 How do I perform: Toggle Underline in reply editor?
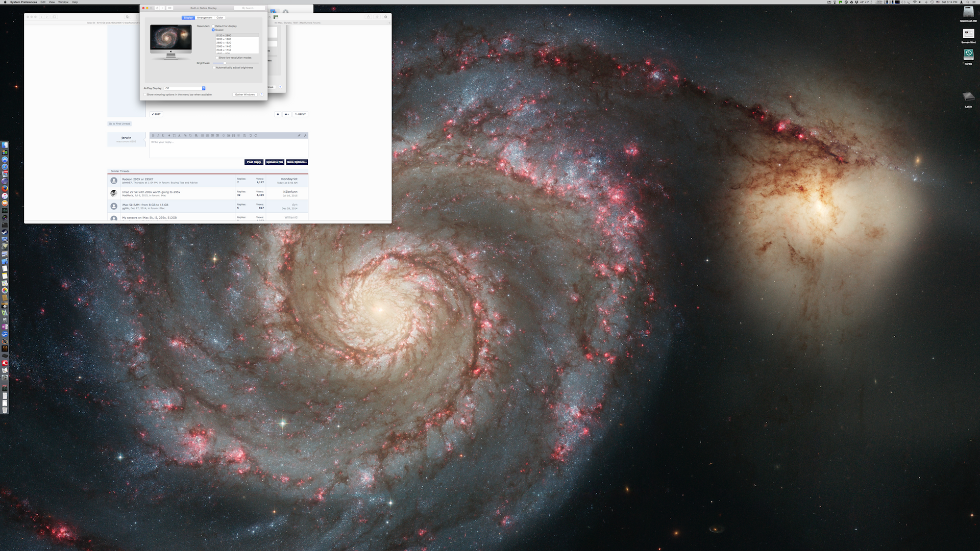[x=163, y=135]
